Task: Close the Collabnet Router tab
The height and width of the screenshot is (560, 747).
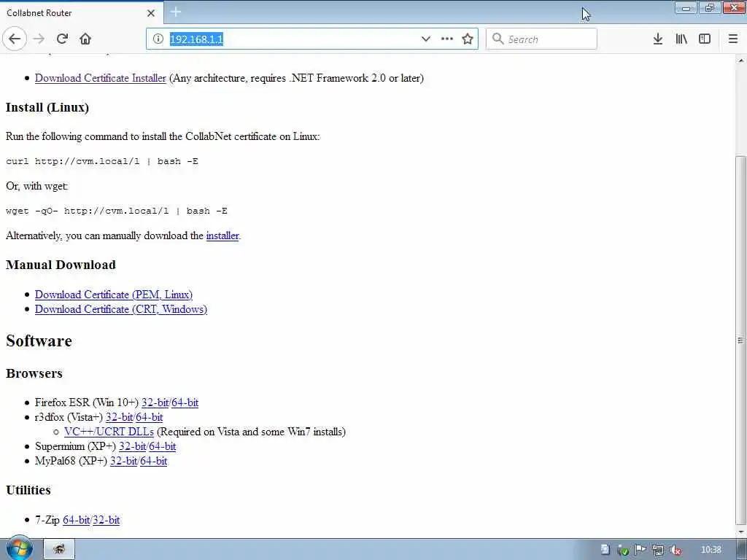Action: point(151,13)
